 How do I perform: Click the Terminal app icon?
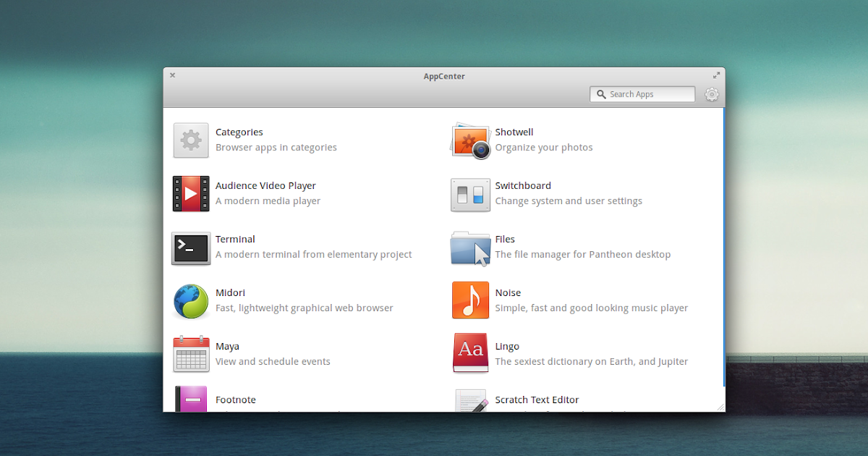click(x=190, y=248)
